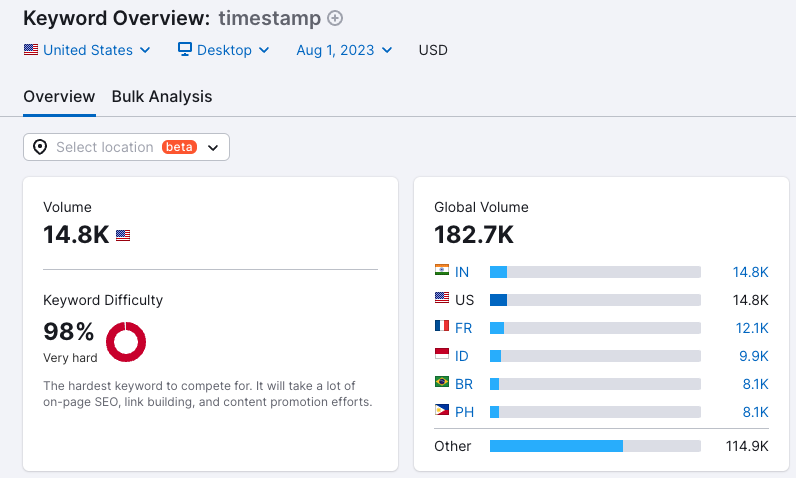Click the Keyword Difficulty donut chart
This screenshot has width=796, height=478.
[x=126, y=342]
